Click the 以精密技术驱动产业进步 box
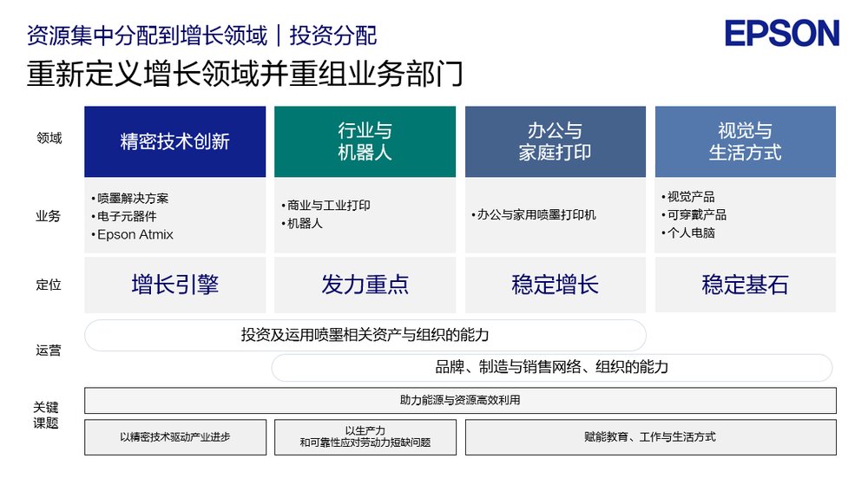Image resolution: width=868 pixels, height=485 pixels. tap(174, 437)
